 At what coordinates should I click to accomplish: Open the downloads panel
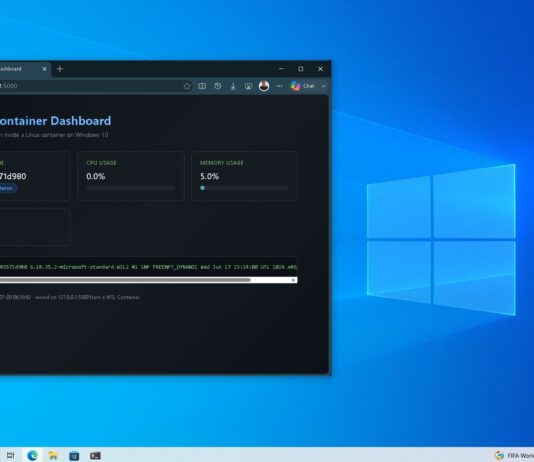[x=233, y=86]
